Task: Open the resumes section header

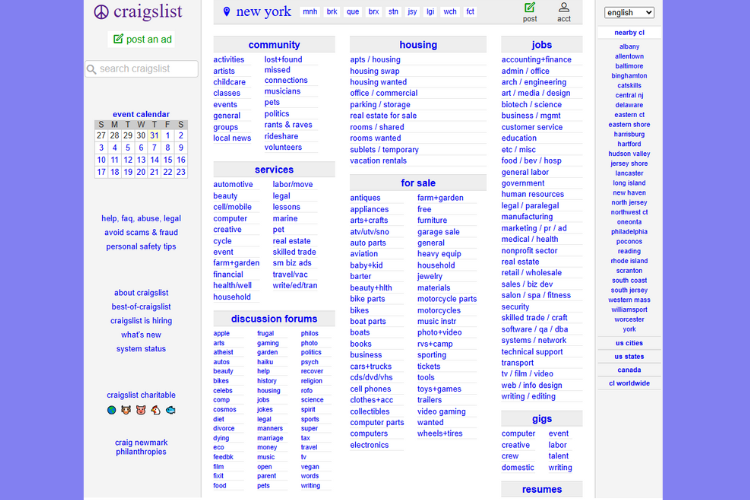Action: 541,489
